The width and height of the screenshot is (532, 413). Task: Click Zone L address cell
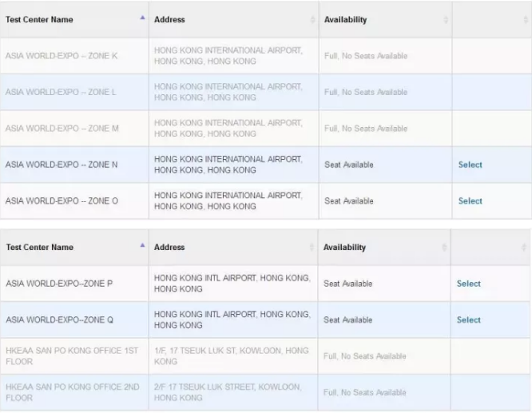point(234,92)
